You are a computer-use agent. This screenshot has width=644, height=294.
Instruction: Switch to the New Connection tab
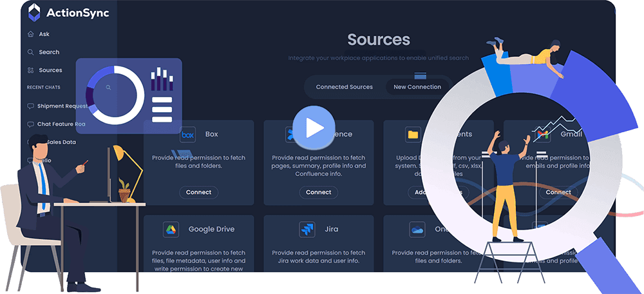click(x=417, y=87)
